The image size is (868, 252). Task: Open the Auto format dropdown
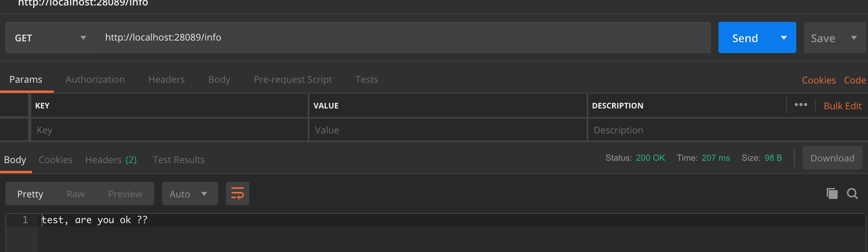189,194
